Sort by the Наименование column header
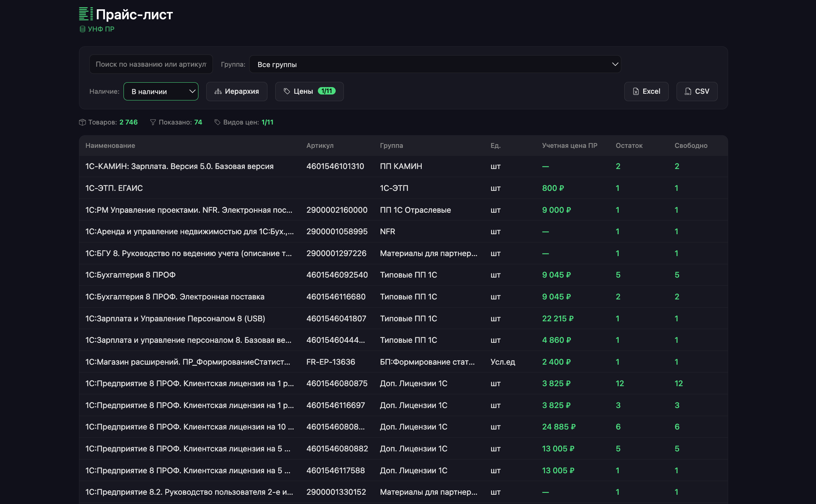The width and height of the screenshot is (816, 504). [x=110, y=146]
